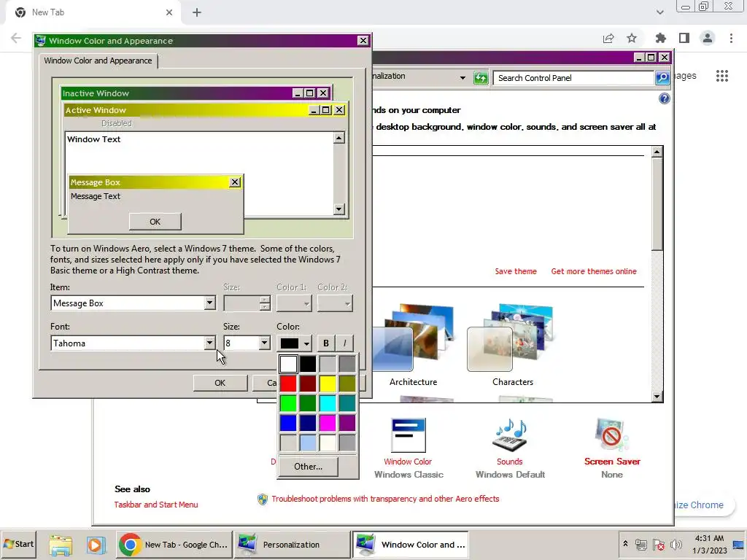Click the Other... color button

point(309,467)
